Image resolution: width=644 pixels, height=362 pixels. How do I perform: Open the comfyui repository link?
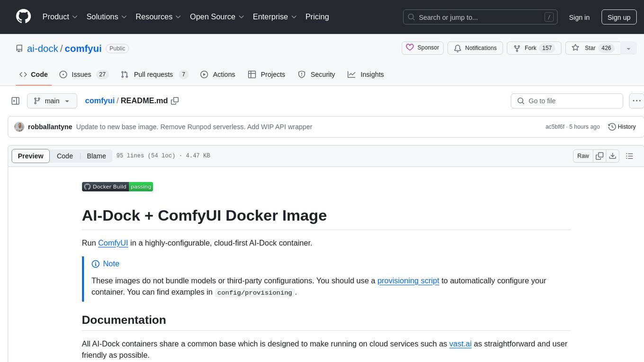pyautogui.click(x=83, y=48)
